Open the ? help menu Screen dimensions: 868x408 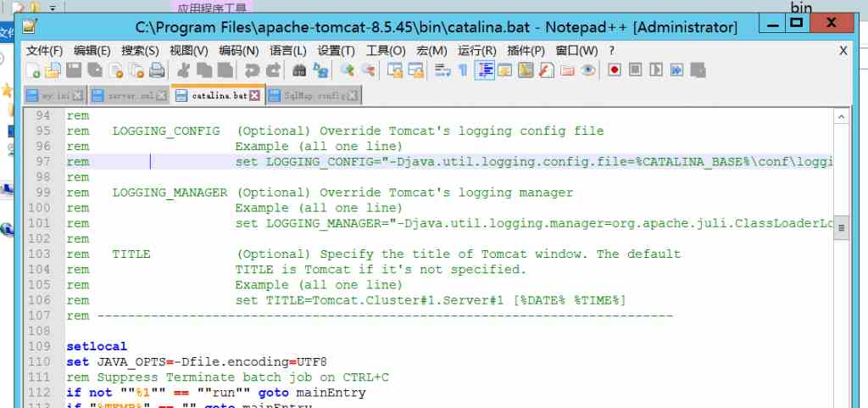pyautogui.click(x=612, y=51)
